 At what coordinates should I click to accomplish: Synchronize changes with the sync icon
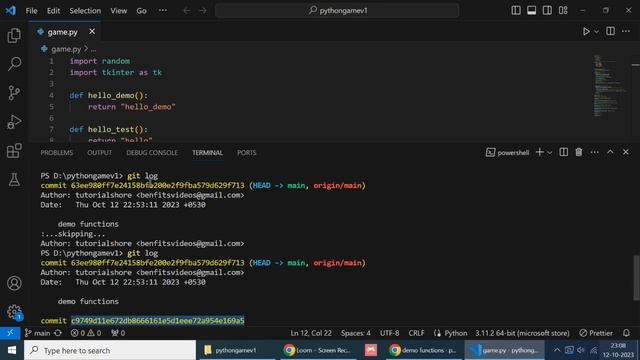[x=58, y=333]
